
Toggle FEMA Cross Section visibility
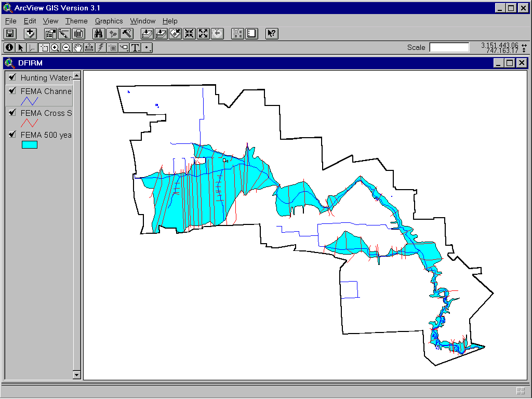click(x=12, y=113)
